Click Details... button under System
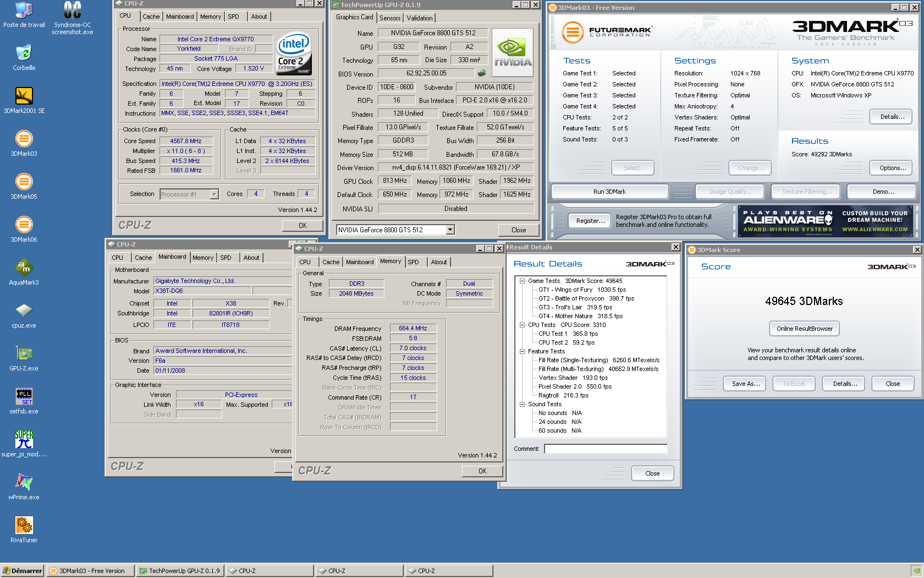Screen dimensions: 924x578 892,117
